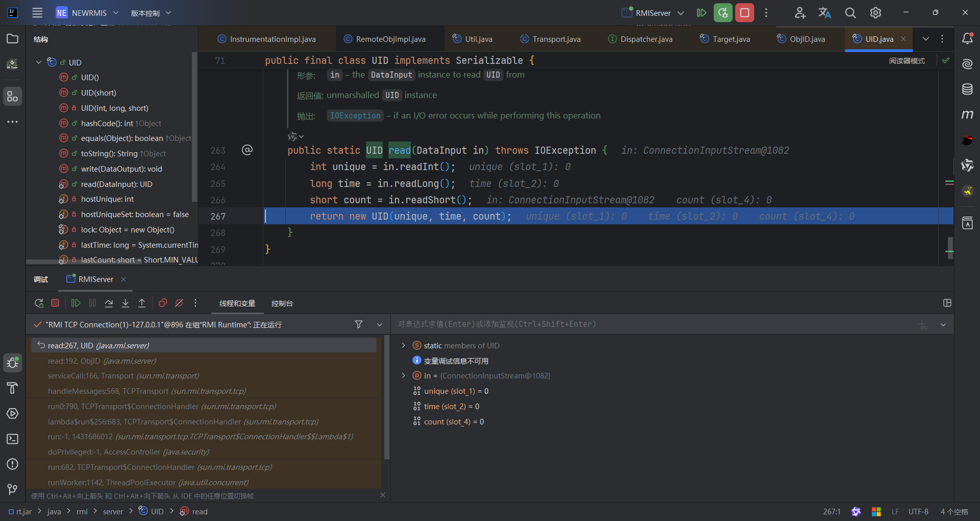Open thread selector dropdown
The height and width of the screenshot is (521, 980).
coord(380,324)
